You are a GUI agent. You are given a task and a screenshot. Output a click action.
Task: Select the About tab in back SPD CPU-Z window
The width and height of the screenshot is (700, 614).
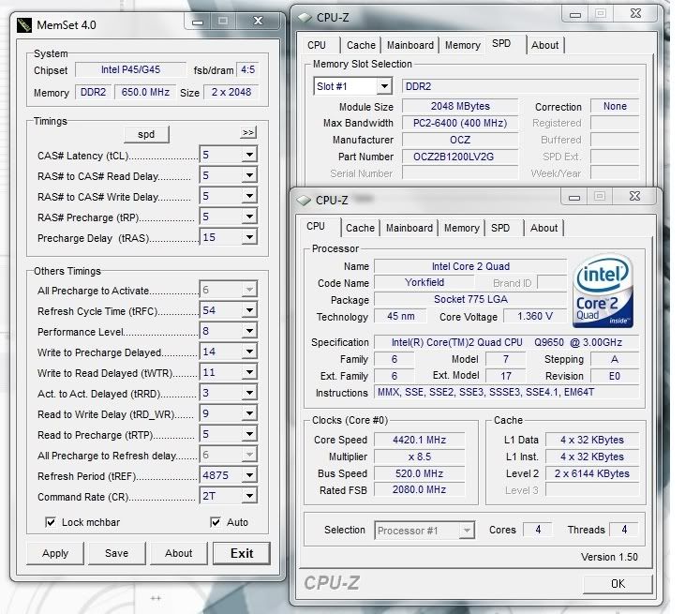click(x=544, y=46)
